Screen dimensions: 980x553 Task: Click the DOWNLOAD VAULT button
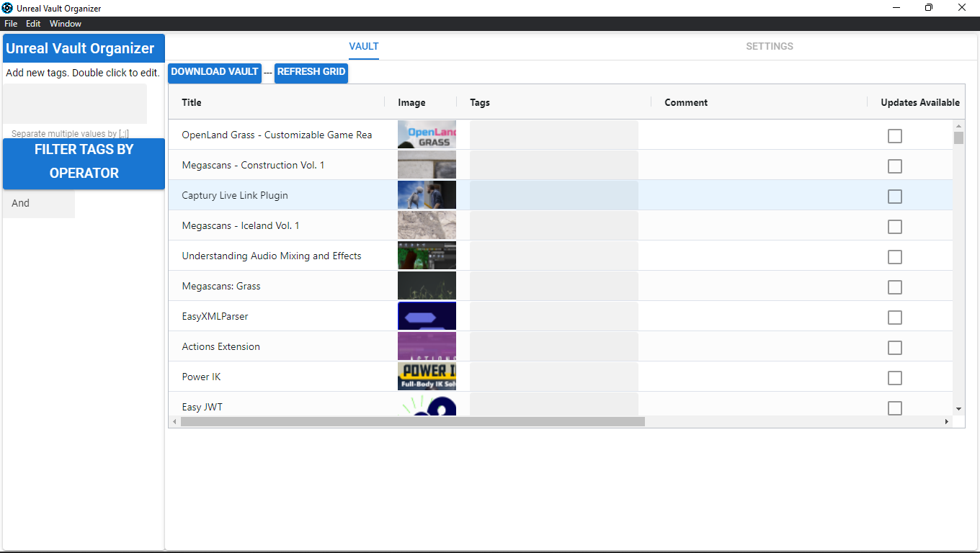(215, 72)
